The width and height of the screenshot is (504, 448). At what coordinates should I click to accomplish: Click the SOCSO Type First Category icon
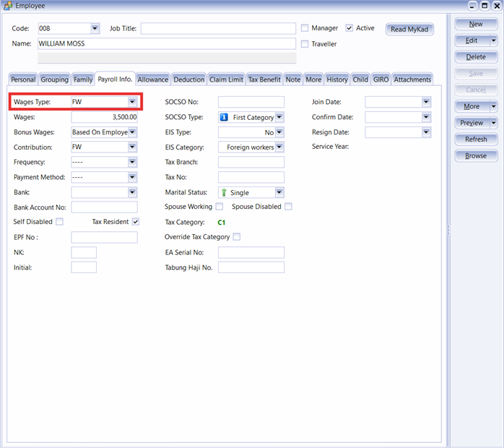pos(224,117)
